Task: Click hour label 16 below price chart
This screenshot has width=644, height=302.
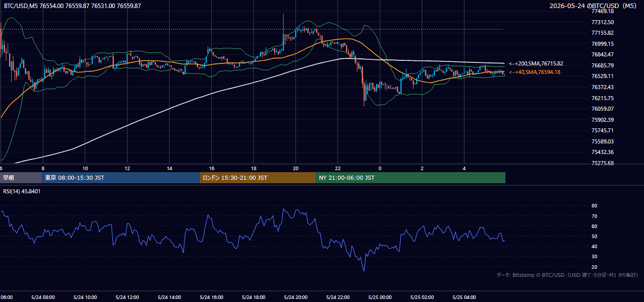Action: click(x=212, y=168)
